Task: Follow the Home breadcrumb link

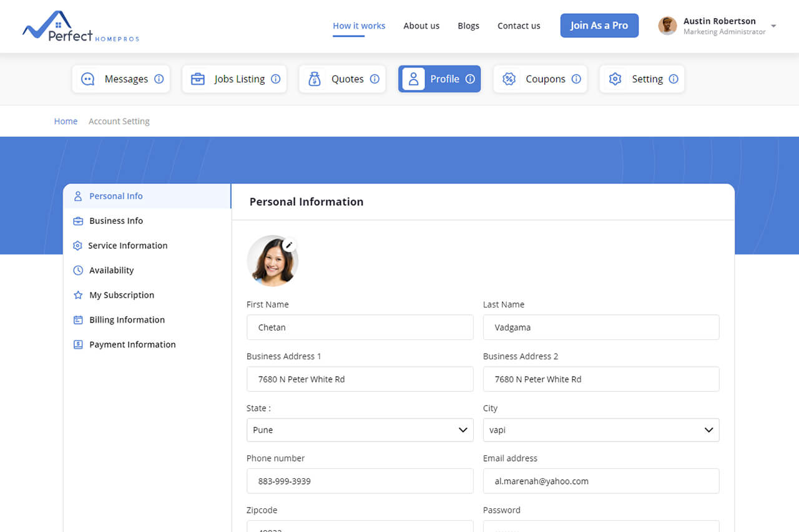Action: click(x=66, y=121)
